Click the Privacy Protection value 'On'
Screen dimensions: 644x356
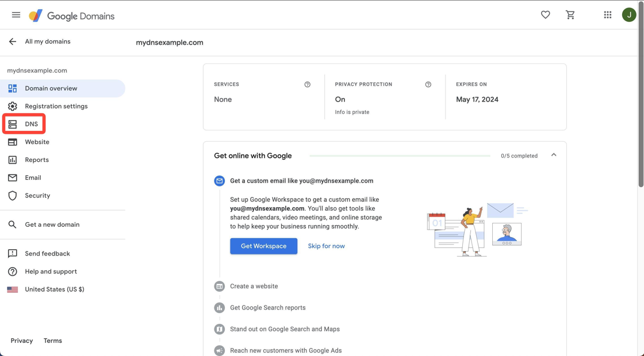coord(340,99)
